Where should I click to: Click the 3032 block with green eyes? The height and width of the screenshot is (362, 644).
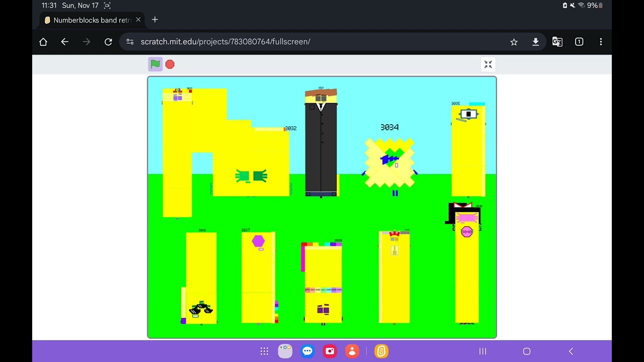[251, 161]
